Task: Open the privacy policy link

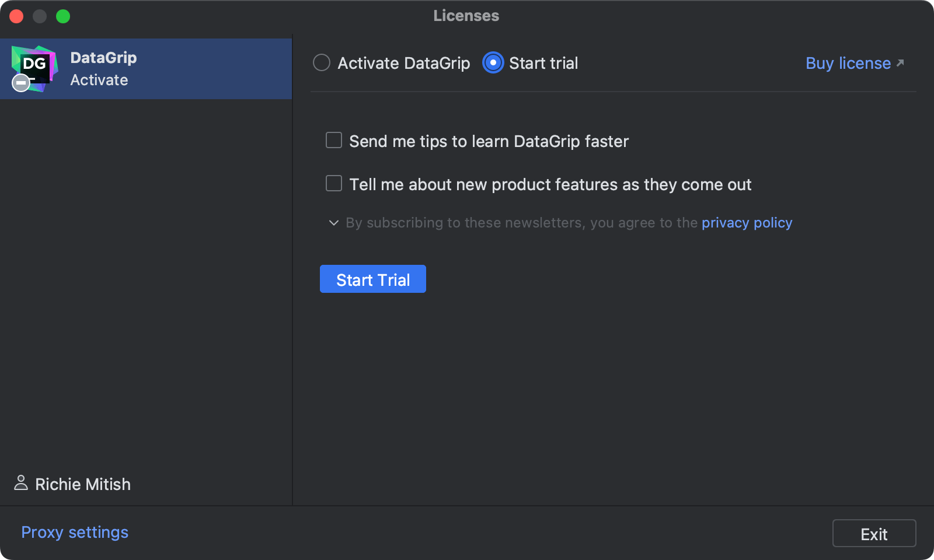Action: pyautogui.click(x=747, y=222)
